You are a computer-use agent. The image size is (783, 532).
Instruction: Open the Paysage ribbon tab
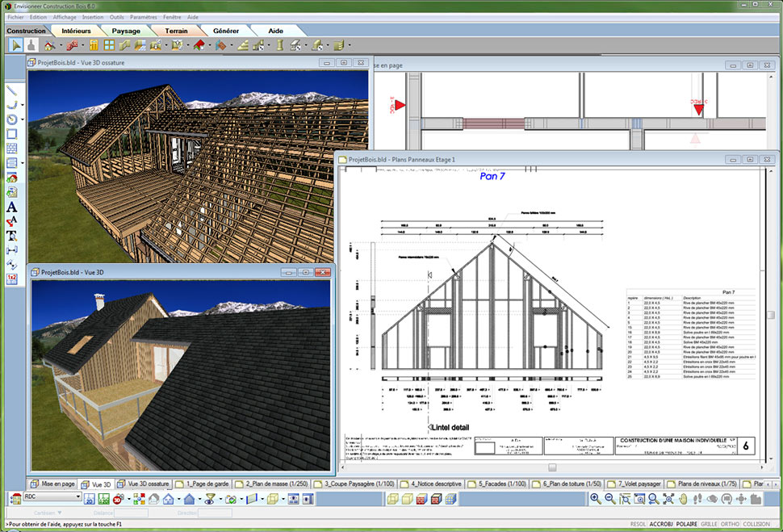click(x=126, y=31)
